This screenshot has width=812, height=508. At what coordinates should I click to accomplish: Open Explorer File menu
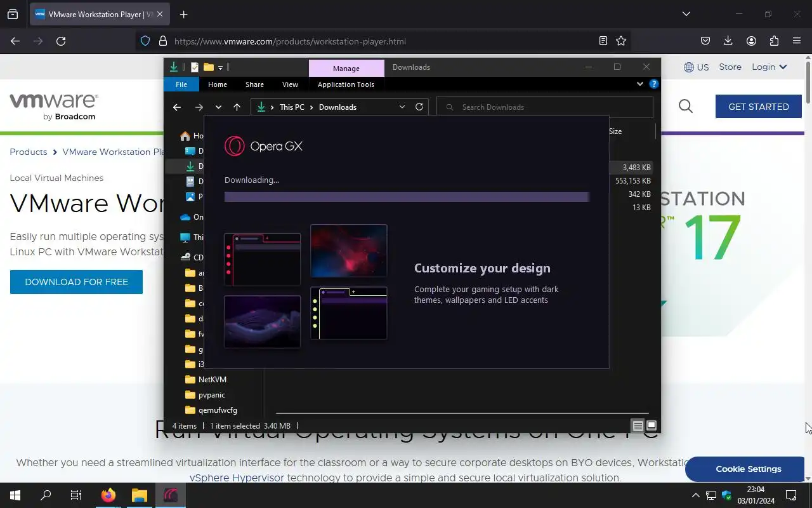pyautogui.click(x=181, y=84)
